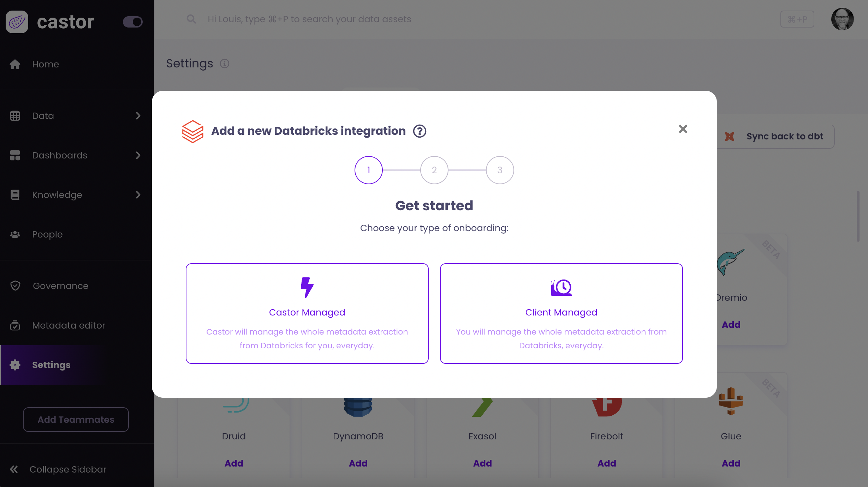
Task: Click the search data assets field
Action: pyautogui.click(x=309, y=19)
